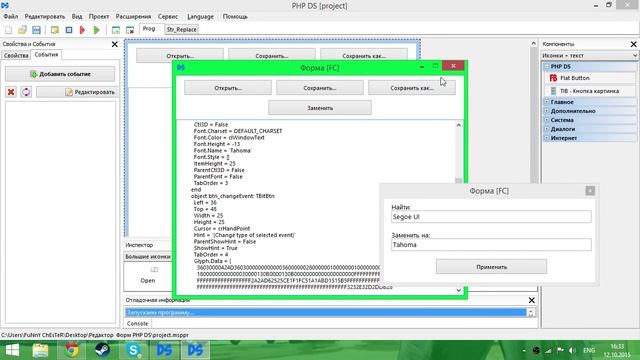This screenshot has width=640, height=360.
Task: Close the Компоненты panel
Action: (x=633, y=44)
